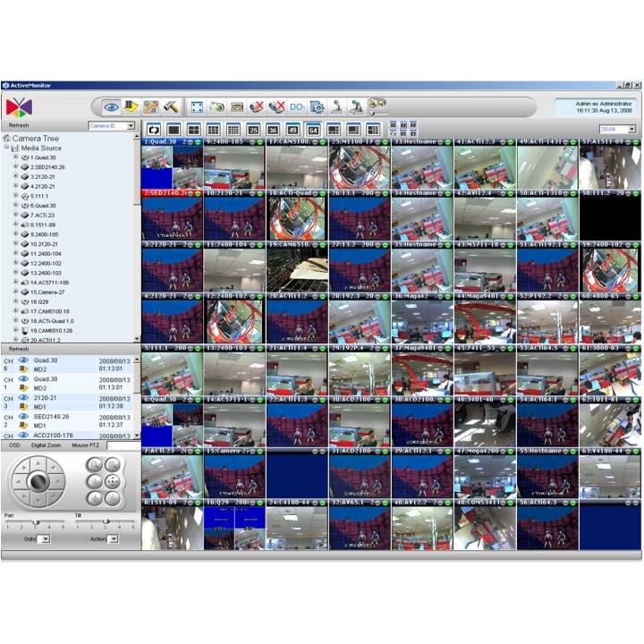Select the 64-channel layout button

click(313, 129)
